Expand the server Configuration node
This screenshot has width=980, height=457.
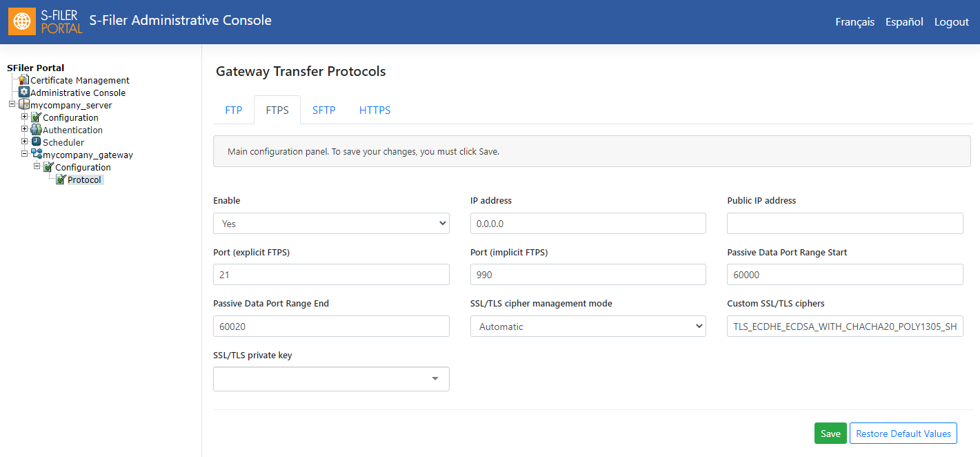(x=25, y=117)
